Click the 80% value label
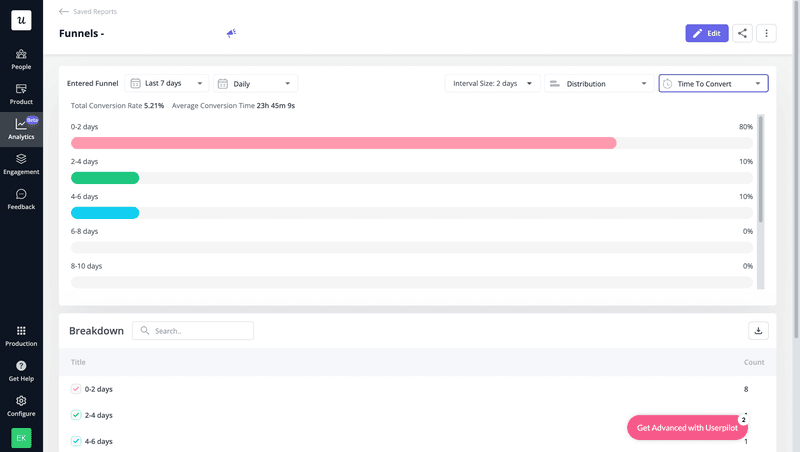The width and height of the screenshot is (800, 452). coord(745,127)
